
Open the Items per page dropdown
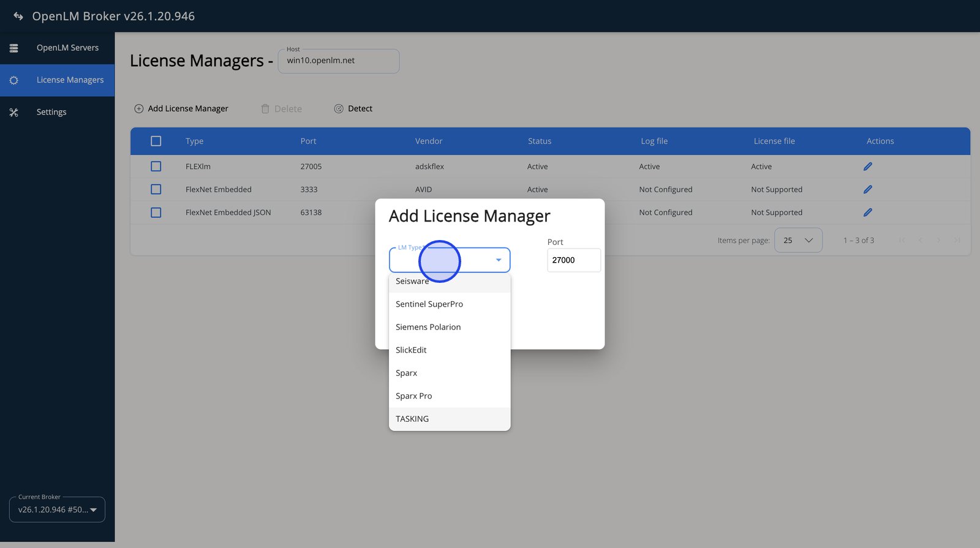[798, 240]
